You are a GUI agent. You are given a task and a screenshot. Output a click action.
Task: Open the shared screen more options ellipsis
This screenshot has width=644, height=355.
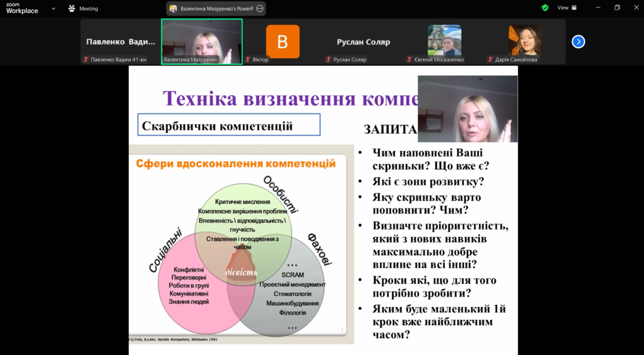point(260,9)
